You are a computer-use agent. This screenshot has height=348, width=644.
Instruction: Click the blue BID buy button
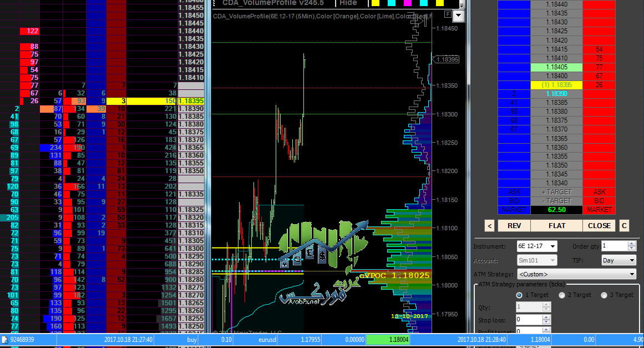click(x=514, y=201)
